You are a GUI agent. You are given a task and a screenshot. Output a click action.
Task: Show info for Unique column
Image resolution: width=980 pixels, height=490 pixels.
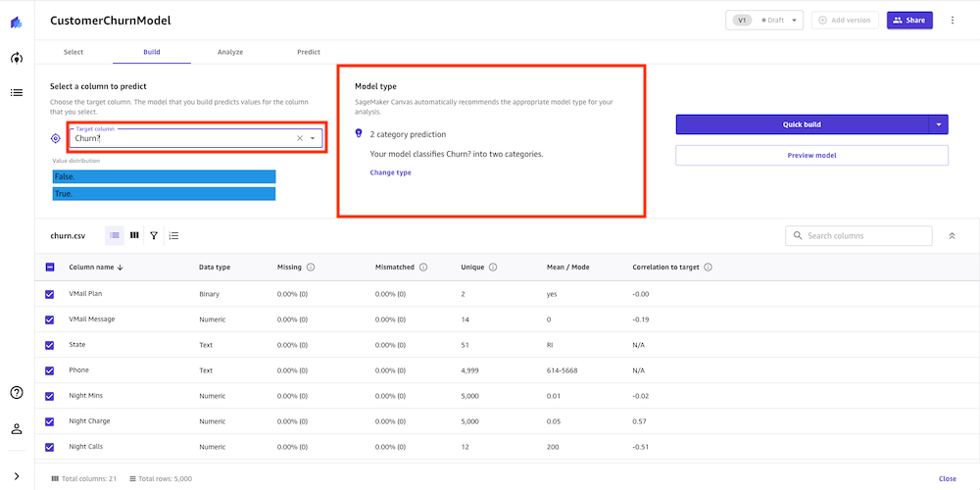[493, 267]
